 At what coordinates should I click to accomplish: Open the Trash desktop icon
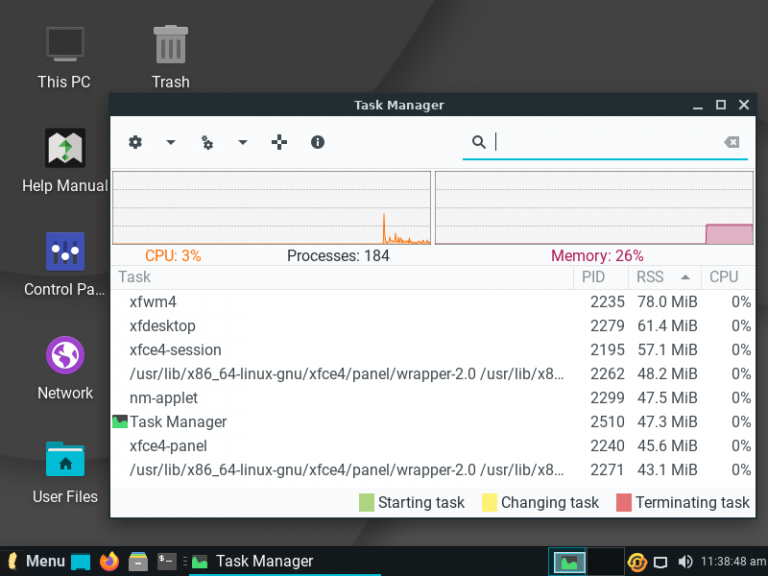pyautogui.click(x=170, y=58)
